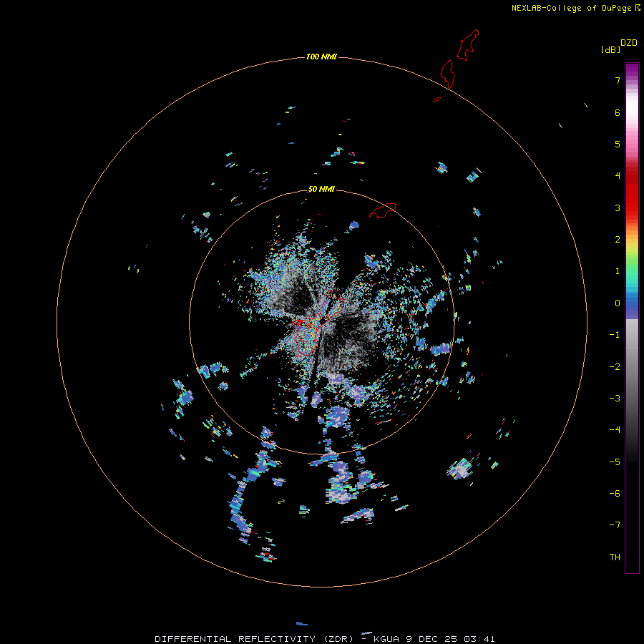
Task: Click the large red island outline outside the 100 NMI ring
Action: [x=469, y=44]
